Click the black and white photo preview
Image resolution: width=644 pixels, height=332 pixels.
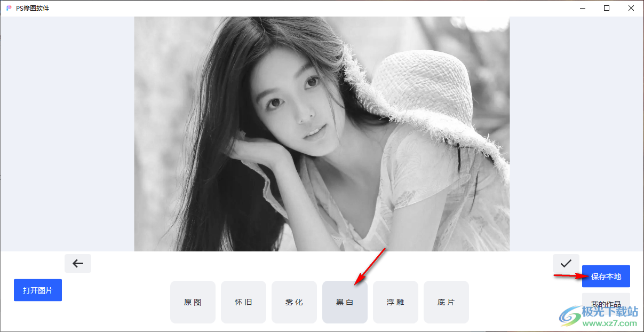(x=322, y=134)
